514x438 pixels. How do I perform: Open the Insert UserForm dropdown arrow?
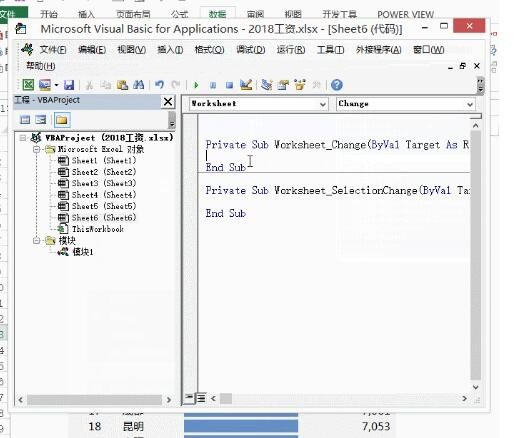click(56, 85)
